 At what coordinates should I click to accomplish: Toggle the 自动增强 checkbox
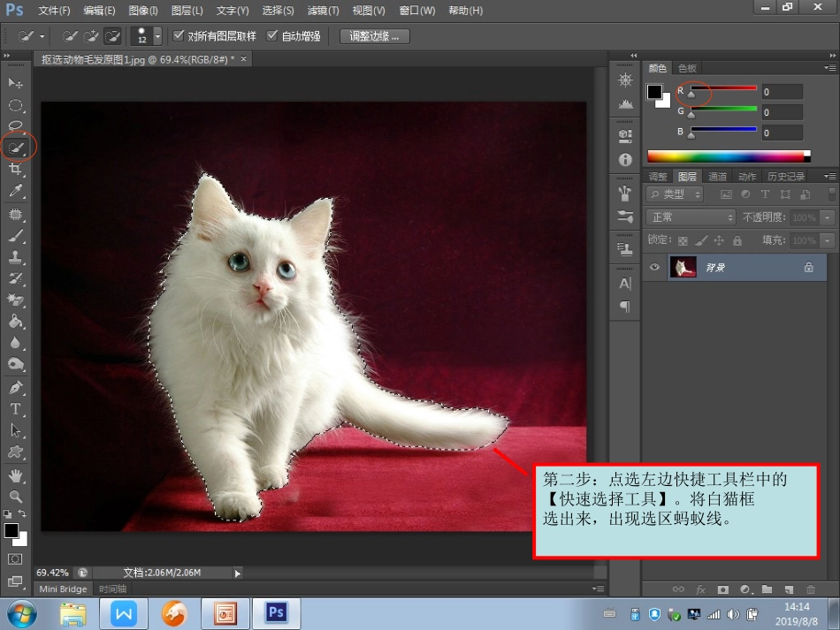[272, 36]
